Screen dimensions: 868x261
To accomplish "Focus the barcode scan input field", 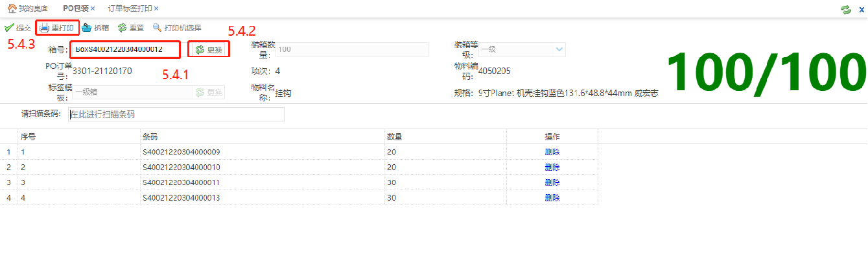I will click(x=176, y=114).
